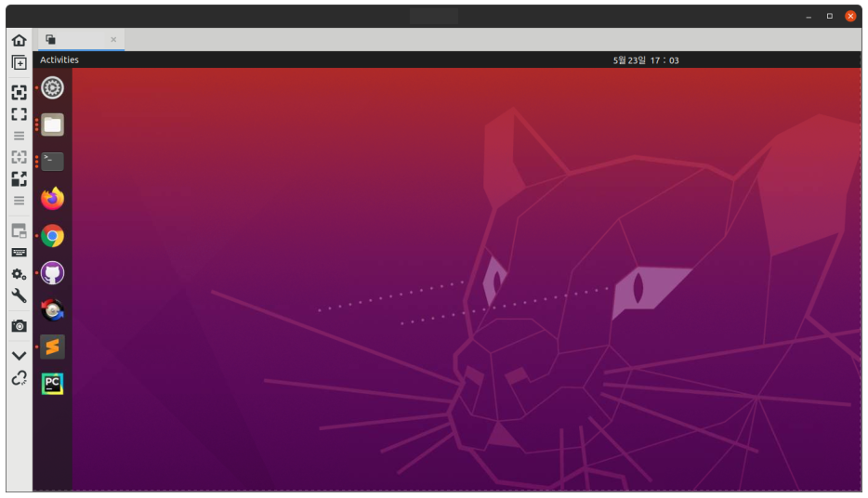Launch Sublime Text from the dock
868x498 pixels.
(53, 347)
